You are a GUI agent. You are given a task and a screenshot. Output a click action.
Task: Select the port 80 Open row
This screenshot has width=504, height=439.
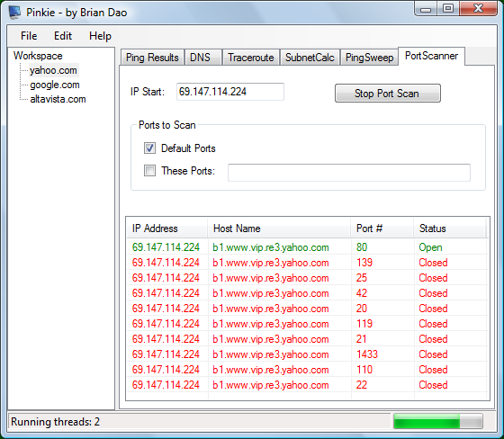[x=307, y=247]
